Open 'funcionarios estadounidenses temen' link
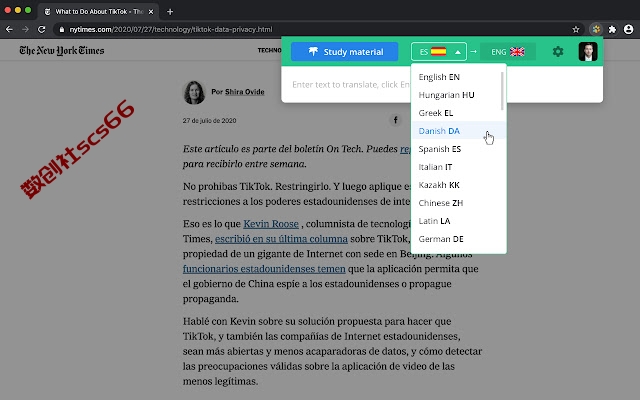The width and height of the screenshot is (640, 400). click(264, 269)
